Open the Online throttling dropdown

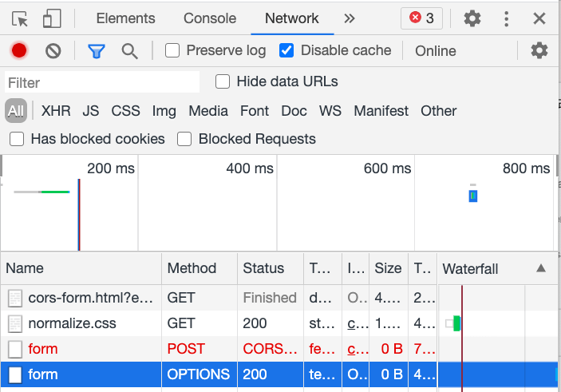point(435,51)
